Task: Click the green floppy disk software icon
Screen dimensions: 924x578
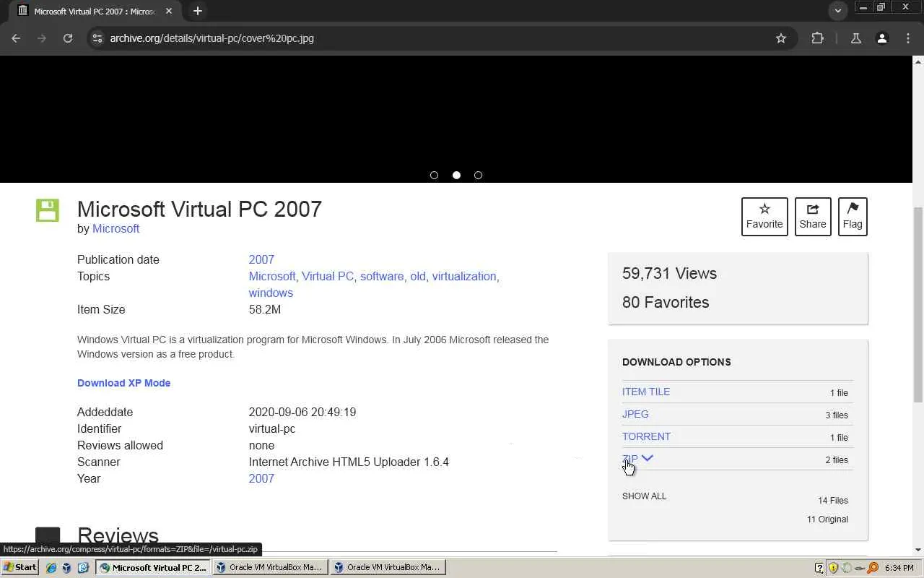Action: click(x=48, y=210)
